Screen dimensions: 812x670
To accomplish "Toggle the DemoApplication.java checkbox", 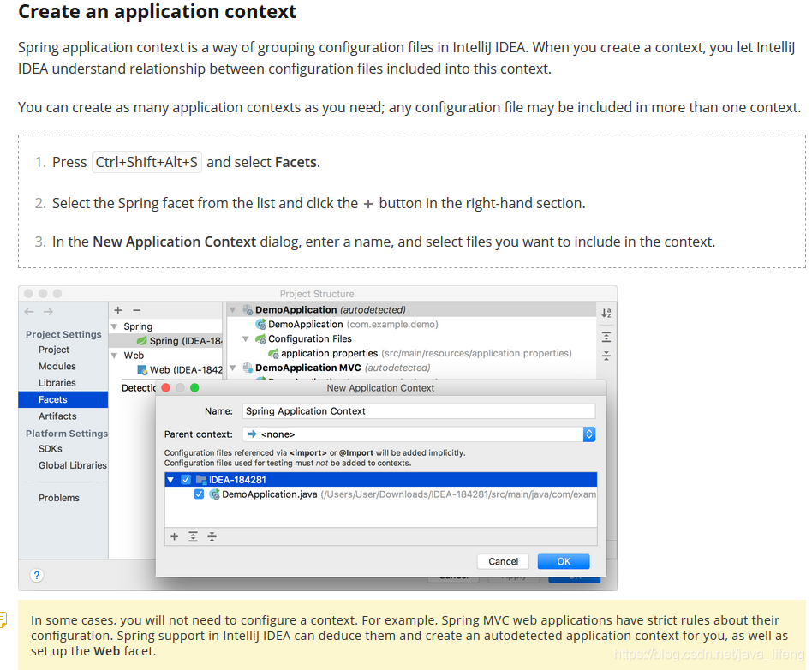I will click(199, 494).
